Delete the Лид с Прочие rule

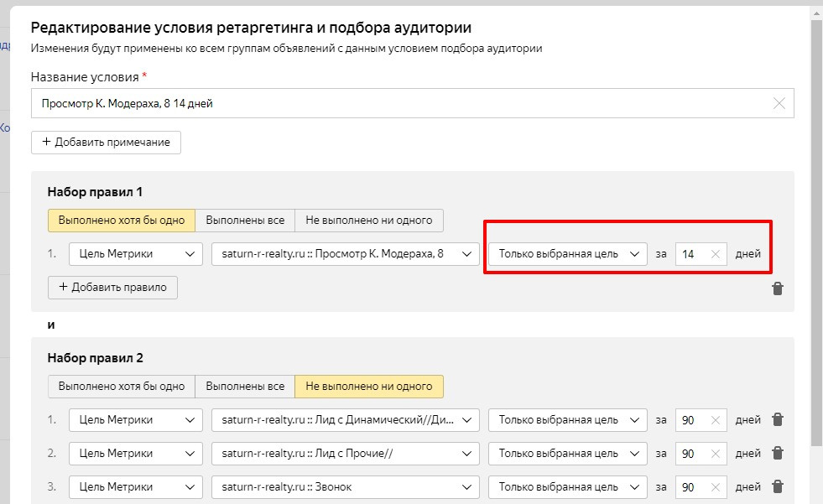pyautogui.click(x=778, y=453)
